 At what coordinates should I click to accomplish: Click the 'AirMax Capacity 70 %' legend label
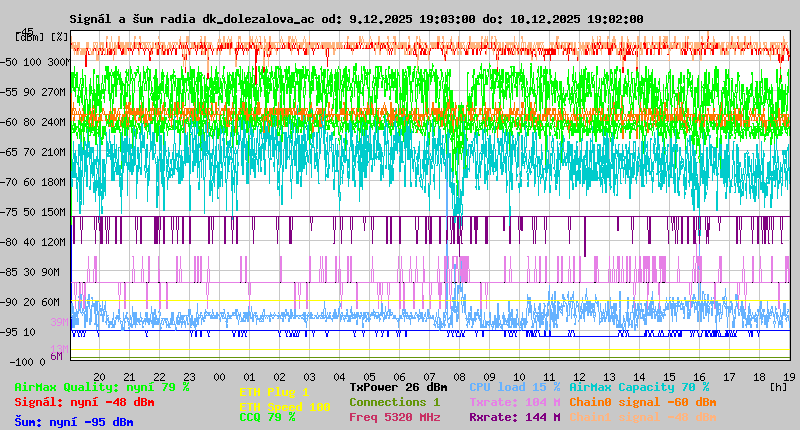[x=639, y=387]
